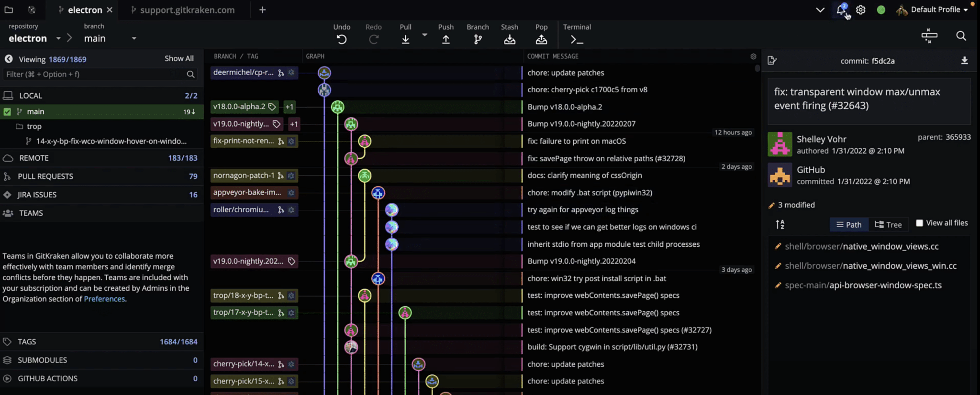Open the Pull options dropdown arrow

click(424, 35)
